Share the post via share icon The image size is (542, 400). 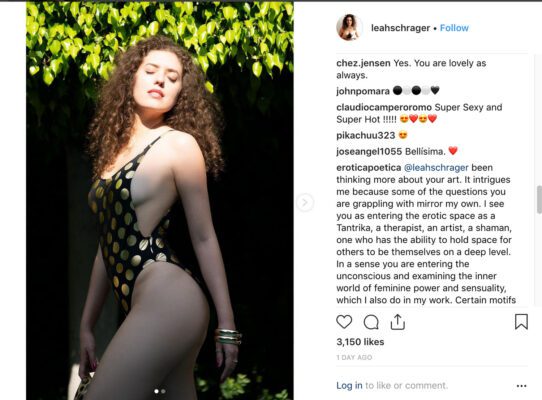pos(398,322)
